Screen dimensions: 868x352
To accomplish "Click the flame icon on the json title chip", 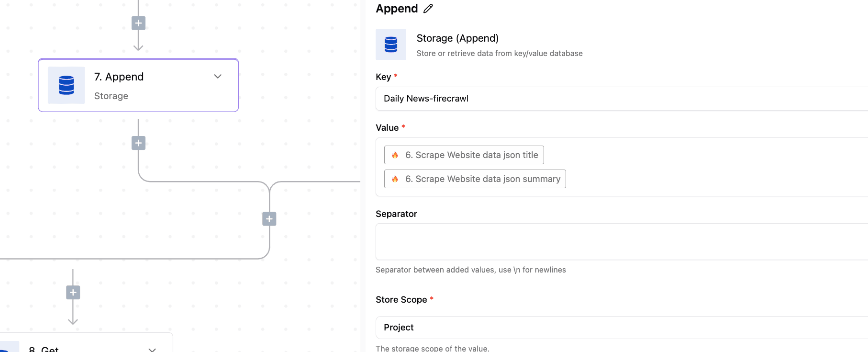I will pos(395,155).
